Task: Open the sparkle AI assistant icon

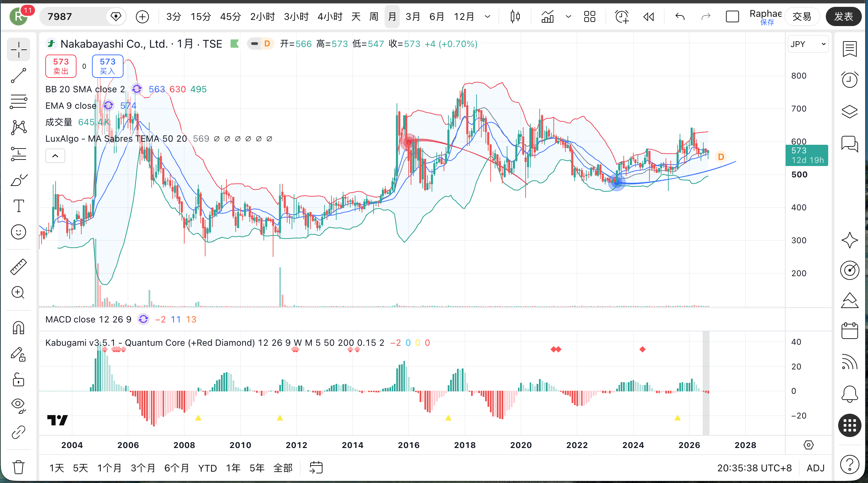Action: coord(849,240)
